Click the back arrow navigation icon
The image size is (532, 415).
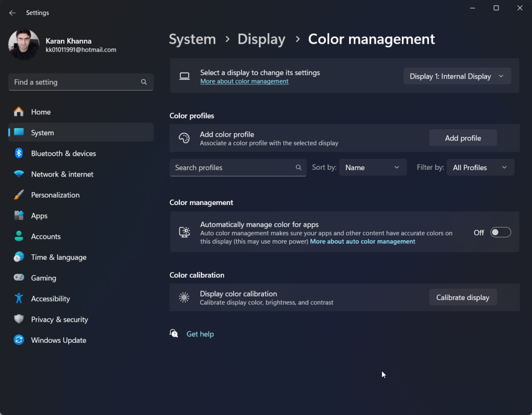[12, 12]
